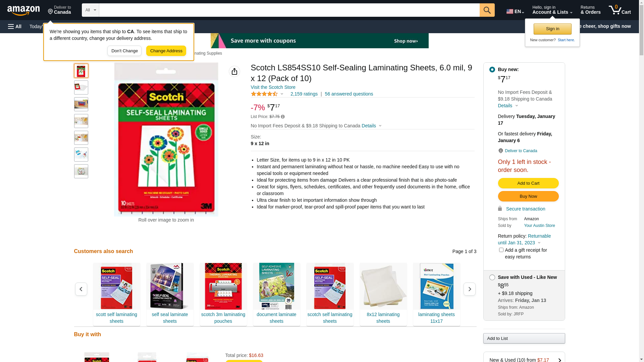Expand Add to List dropdown
Image resolution: width=644 pixels, height=362 pixels.
(x=524, y=339)
